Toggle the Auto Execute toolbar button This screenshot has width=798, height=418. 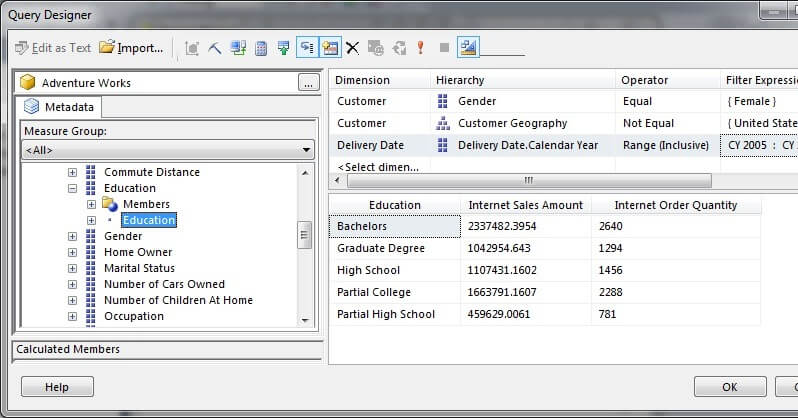click(307, 48)
